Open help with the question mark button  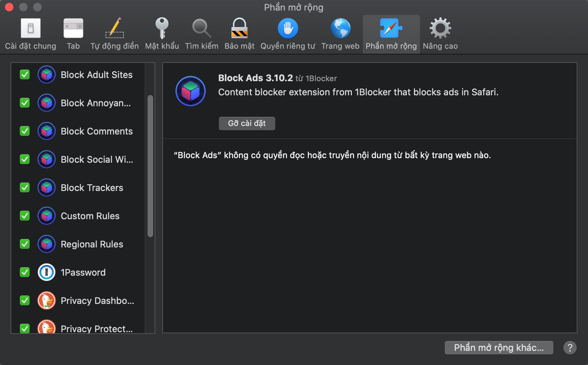[570, 348]
